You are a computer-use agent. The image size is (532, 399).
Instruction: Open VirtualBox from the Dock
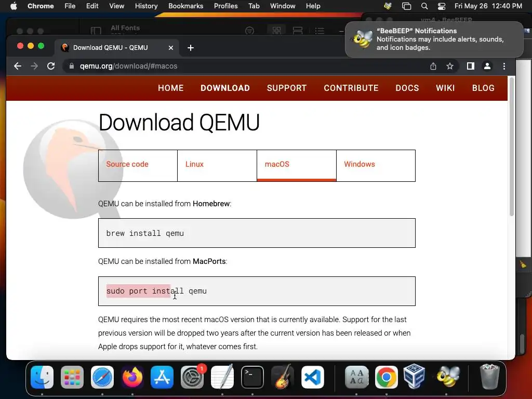pos(414,377)
